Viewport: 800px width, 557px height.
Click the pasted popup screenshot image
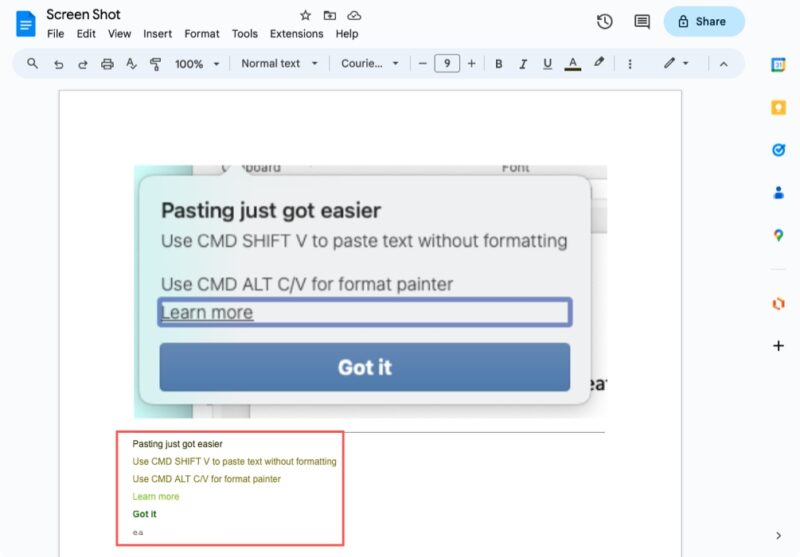(370, 291)
